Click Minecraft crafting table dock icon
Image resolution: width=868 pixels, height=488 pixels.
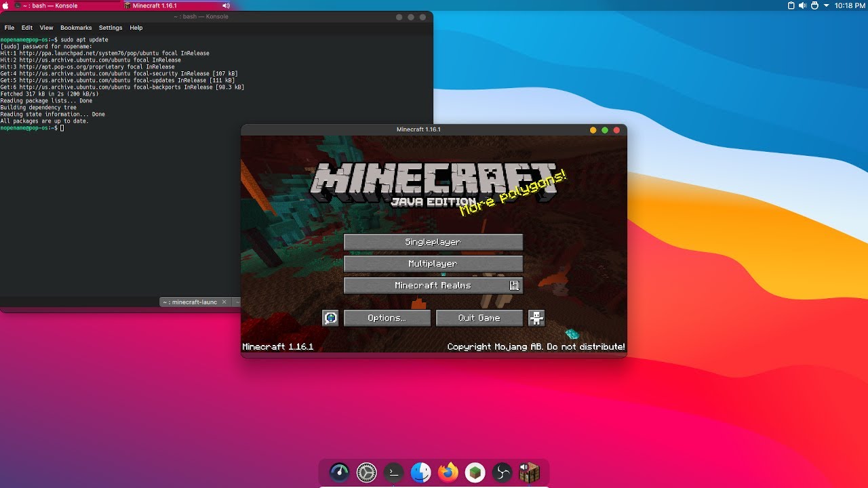click(530, 472)
